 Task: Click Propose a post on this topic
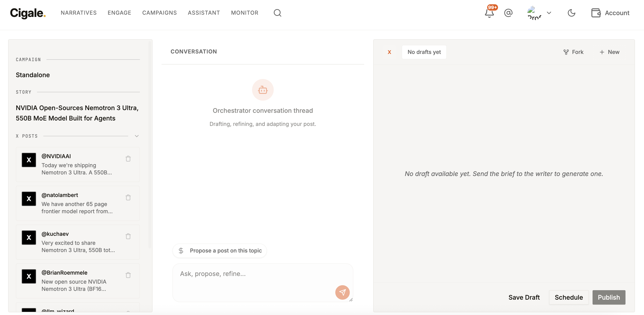click(220, 250)
